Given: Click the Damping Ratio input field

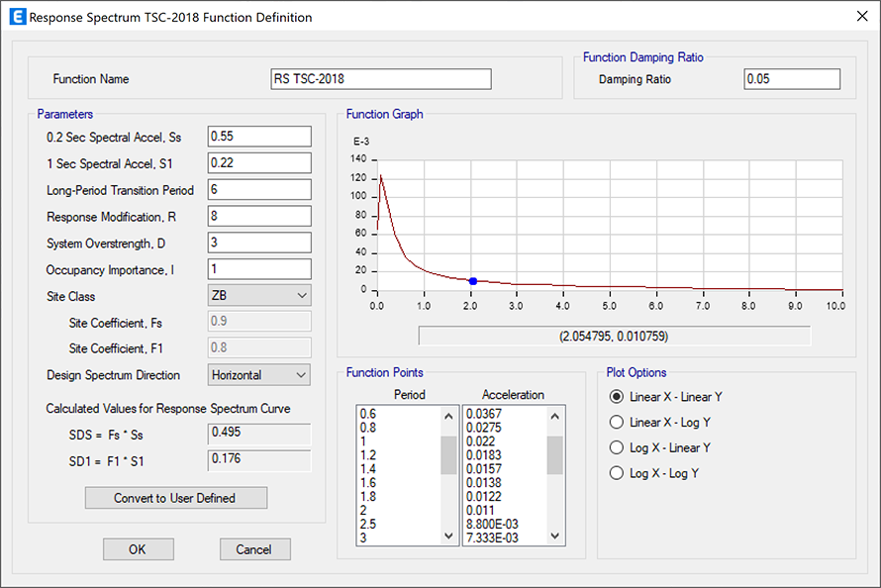Looking at the screenshot, I should (x=792, y=79).
